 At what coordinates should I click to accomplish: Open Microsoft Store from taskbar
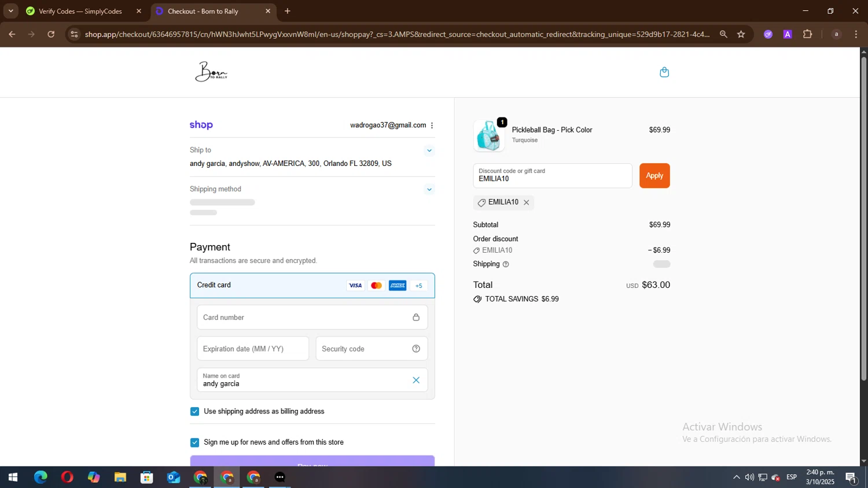[x=147, y=478]
